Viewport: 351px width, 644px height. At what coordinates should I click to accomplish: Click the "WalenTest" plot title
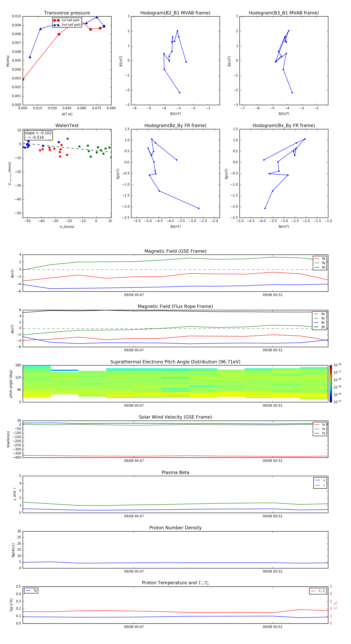67,125
